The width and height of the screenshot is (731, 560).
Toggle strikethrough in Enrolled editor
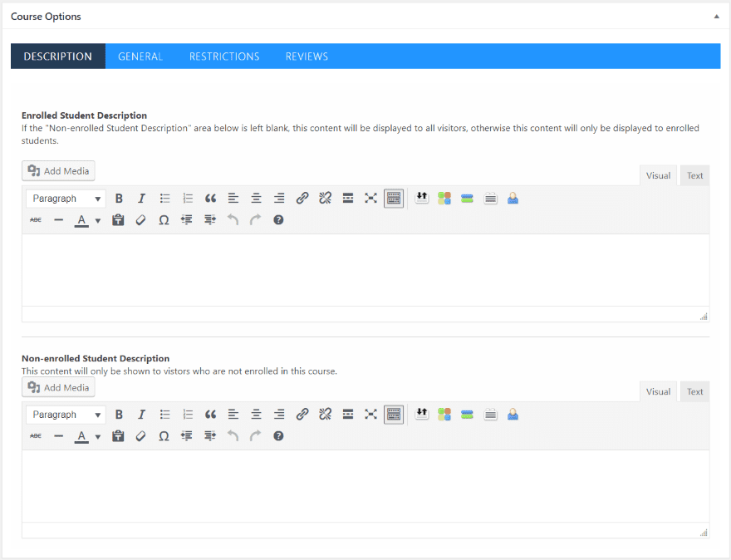coord(36,220)
